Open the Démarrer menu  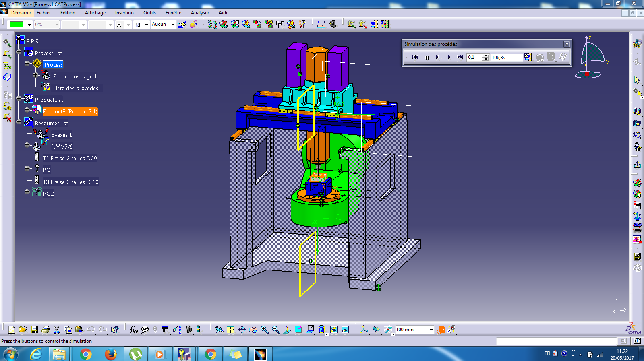click(x=21, y=13)
